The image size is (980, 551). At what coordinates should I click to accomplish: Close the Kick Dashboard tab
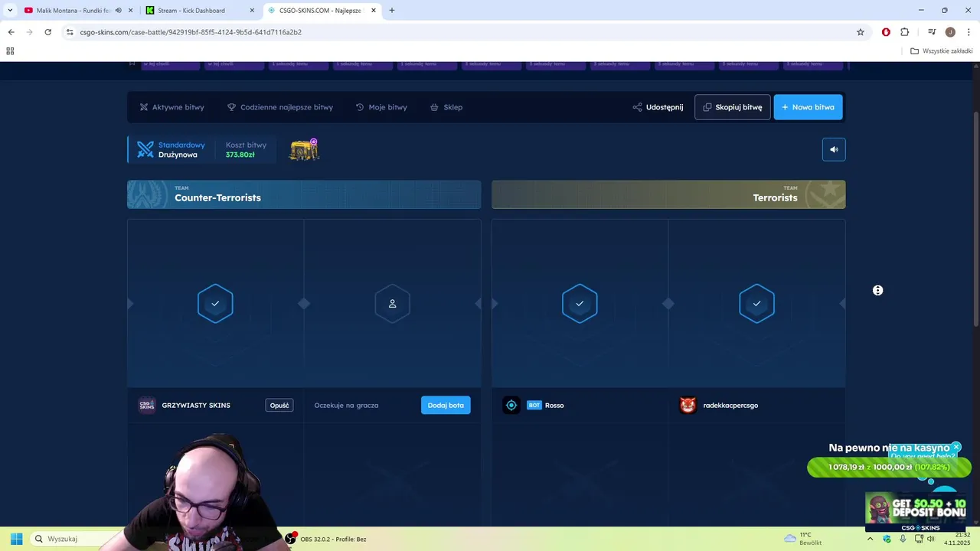(x=252, y=11)
